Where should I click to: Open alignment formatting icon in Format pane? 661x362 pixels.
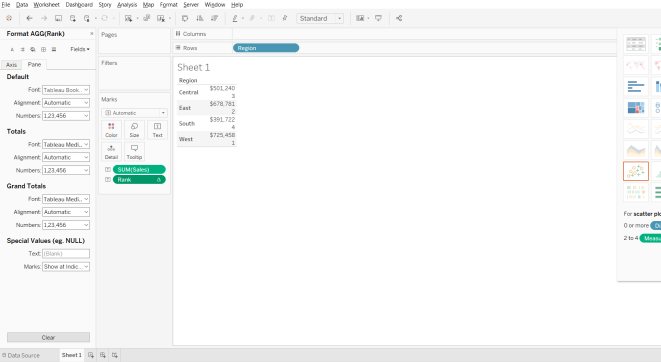pos(22,49)
